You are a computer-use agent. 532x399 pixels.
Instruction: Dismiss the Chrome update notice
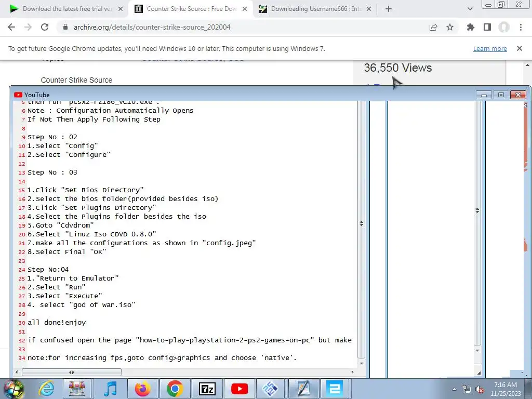[x=519, y=48]
